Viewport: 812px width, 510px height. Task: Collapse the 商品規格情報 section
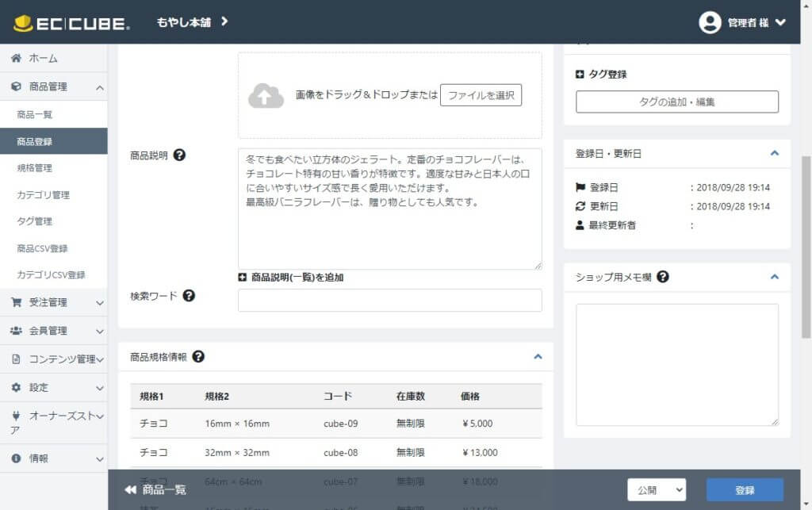[538, 357]
